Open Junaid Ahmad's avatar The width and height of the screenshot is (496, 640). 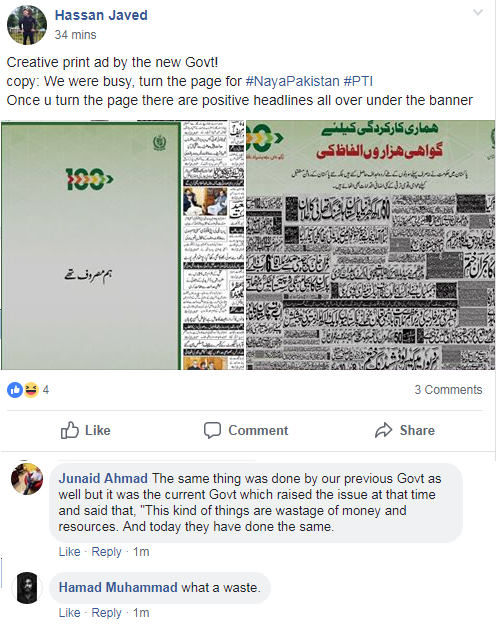27,479
